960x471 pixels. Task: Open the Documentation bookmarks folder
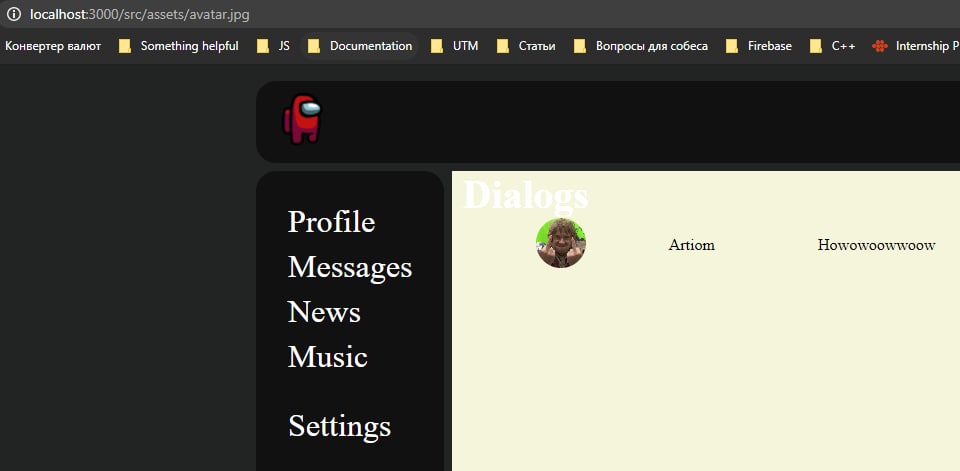pos(360,46)
